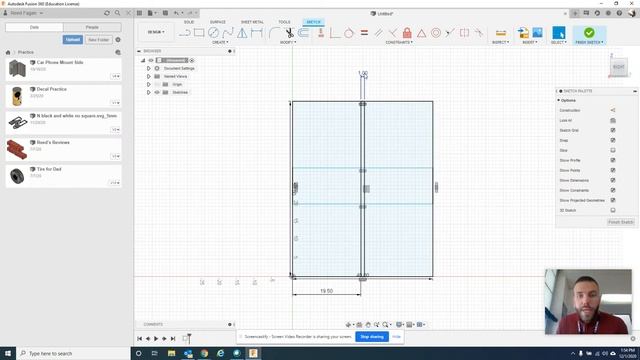Apply Parallel constraint
The width and height of the screenshot is (640, 360).
[378, 33]
